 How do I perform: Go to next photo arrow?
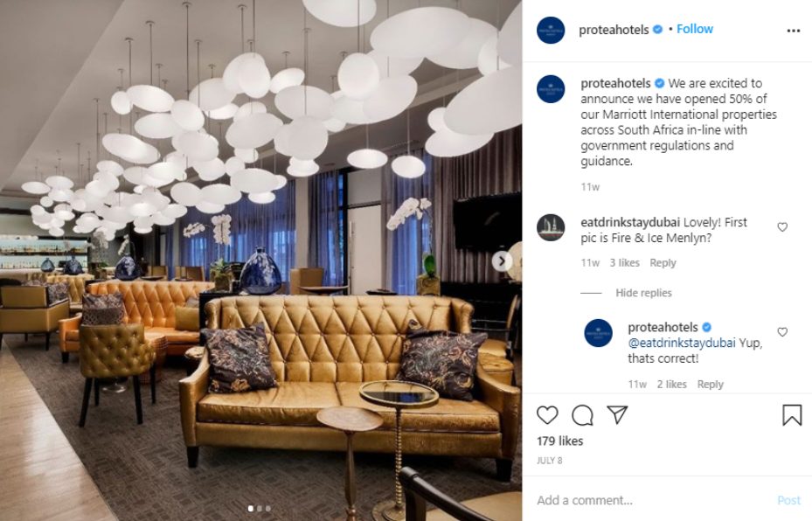pyautogui.click(x=502, y=261)
